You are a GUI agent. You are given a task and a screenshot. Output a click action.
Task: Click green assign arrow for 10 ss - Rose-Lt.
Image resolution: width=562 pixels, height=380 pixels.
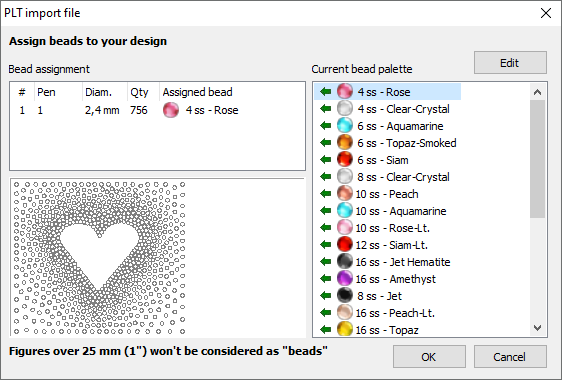[325, 228]
